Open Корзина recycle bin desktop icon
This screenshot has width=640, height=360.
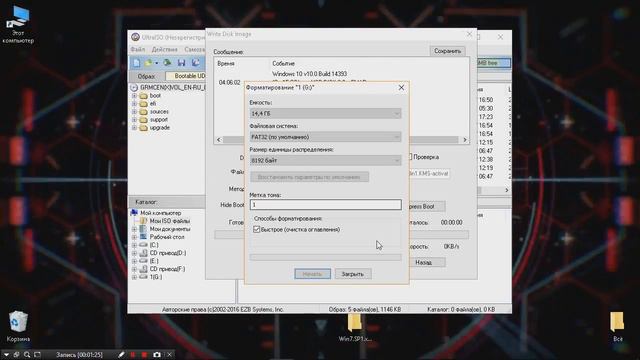pos(18,327)
